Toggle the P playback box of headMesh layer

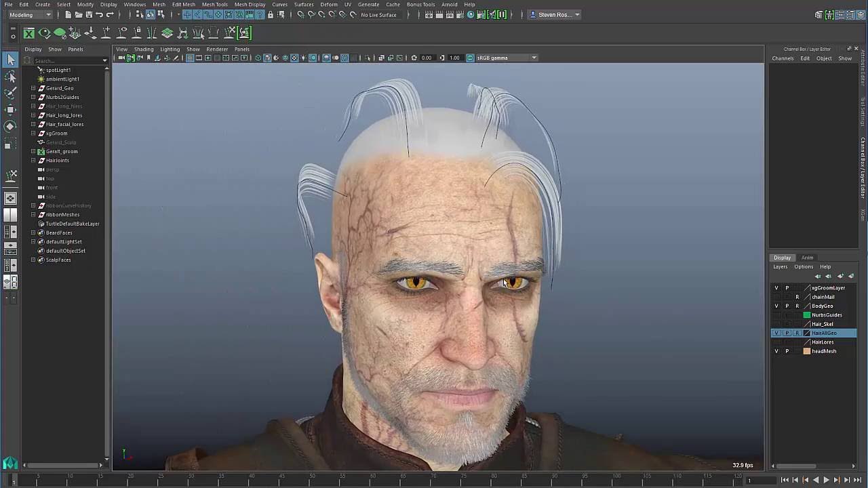(x=787, y=351)
